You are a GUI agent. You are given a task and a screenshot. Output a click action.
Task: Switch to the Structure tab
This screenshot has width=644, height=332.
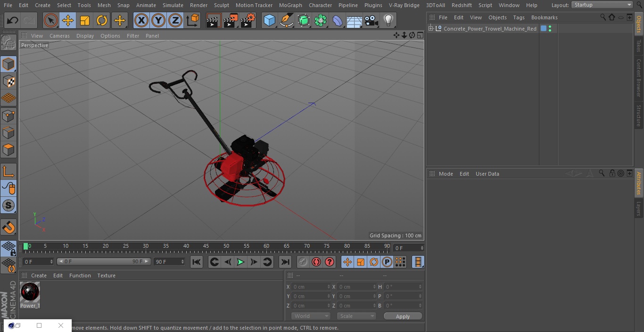[639, 116]
